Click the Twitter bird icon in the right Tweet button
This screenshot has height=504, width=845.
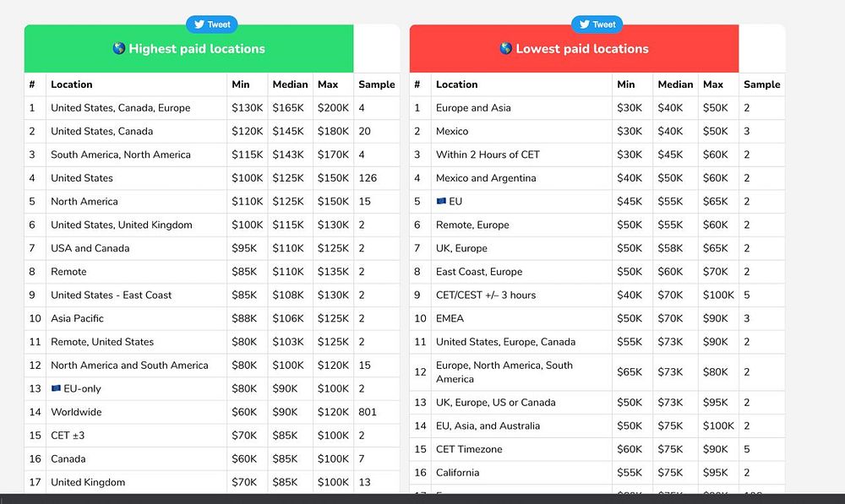coord(585,24)
